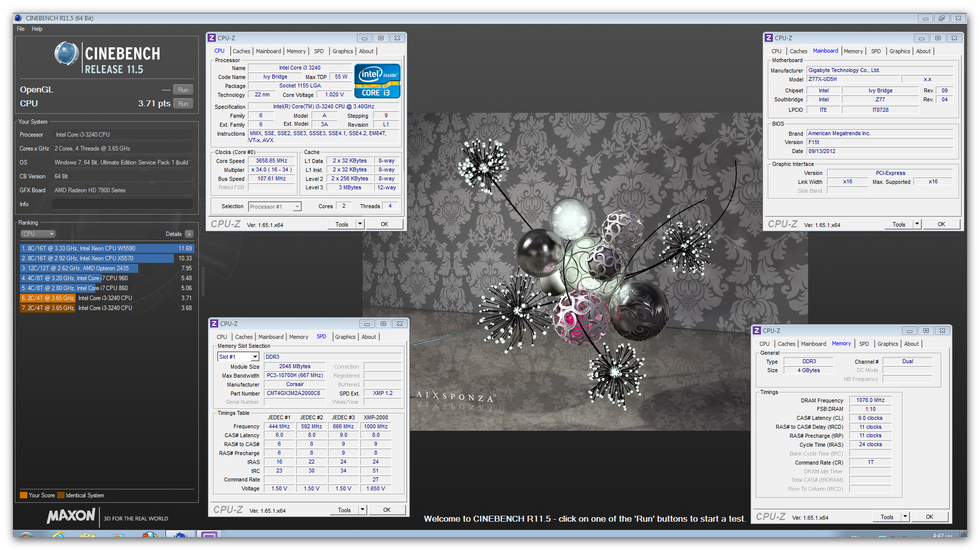Switch to Caches tab in CPU-Z CPU window
The height and width of the screenshot is (550, 980).
[242, 51]
